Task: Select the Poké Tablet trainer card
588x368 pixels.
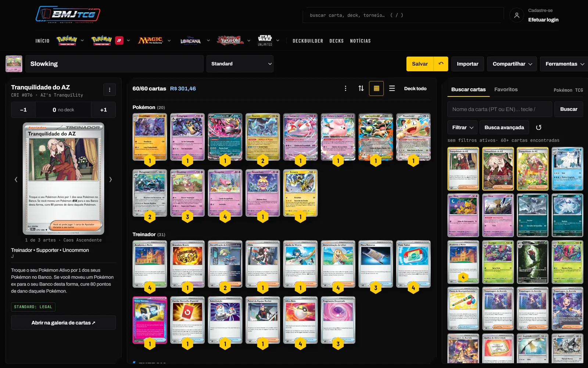Action: tap(413, 264)
